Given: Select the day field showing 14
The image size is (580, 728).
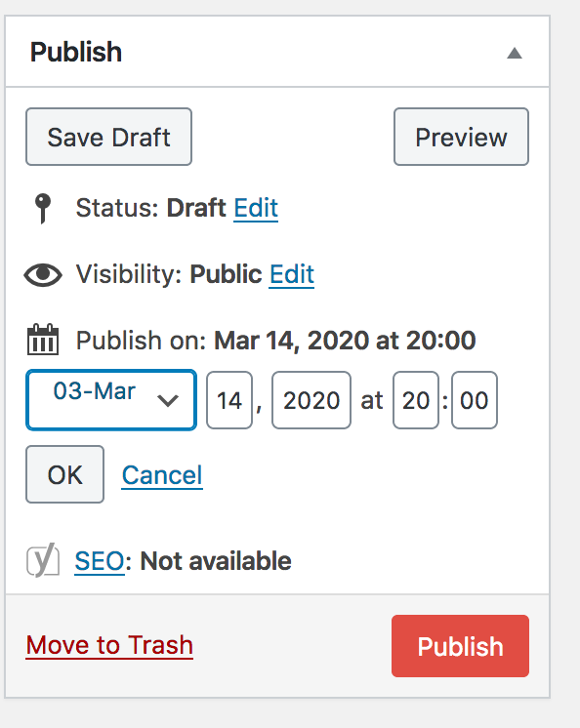Looking at the screenshot, I should pyautogui.click(x=229, y=400).
